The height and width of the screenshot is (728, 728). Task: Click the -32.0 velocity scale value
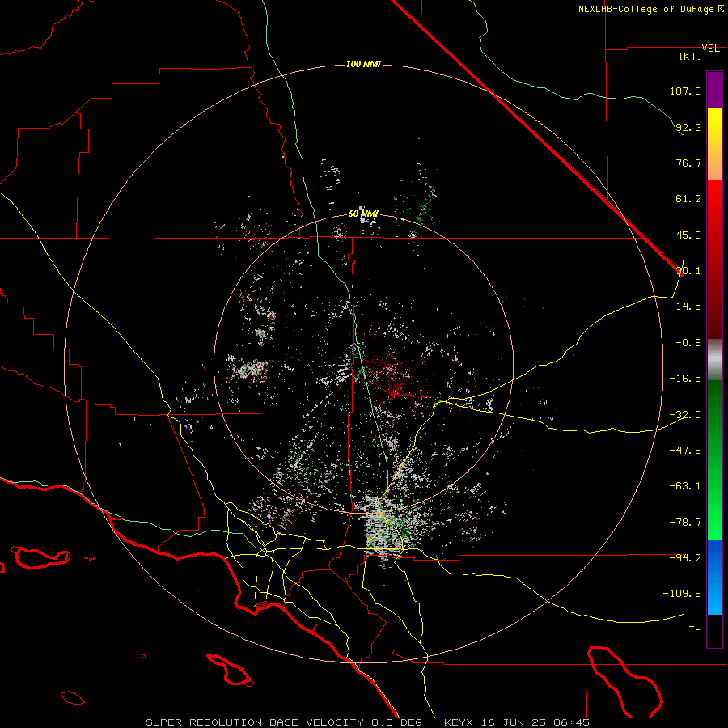coord(685,415)
